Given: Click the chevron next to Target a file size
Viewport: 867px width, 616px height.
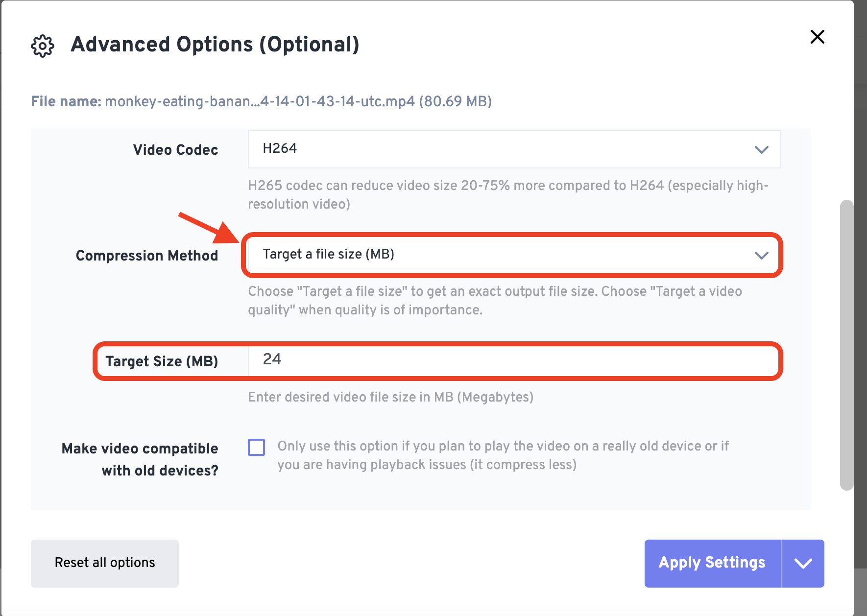Looking at the screenshot, I should 761,255.
